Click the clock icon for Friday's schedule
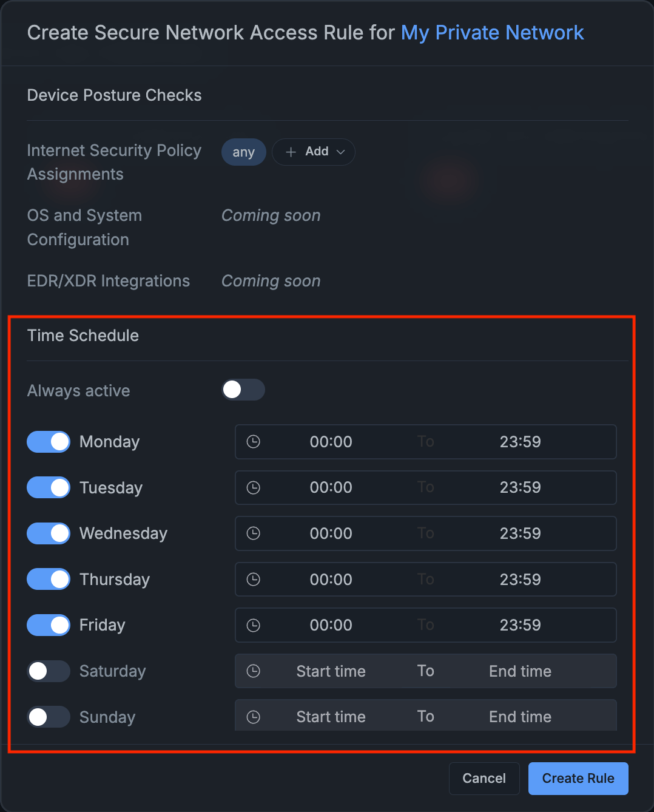654x812 pixels. click(253, 625)
